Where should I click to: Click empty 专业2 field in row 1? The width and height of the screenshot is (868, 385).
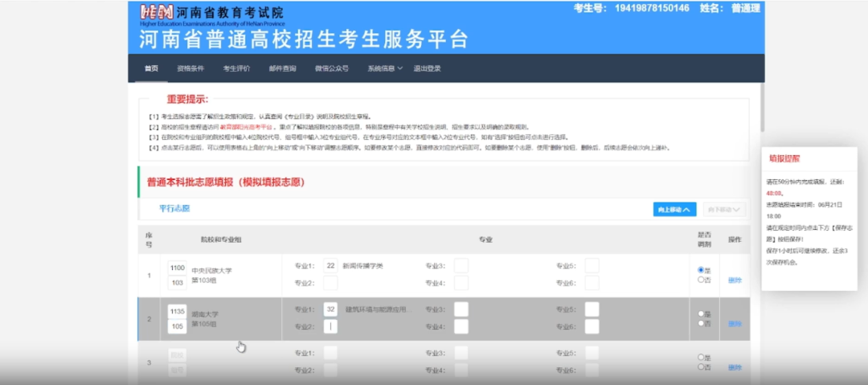pos(330,283)
